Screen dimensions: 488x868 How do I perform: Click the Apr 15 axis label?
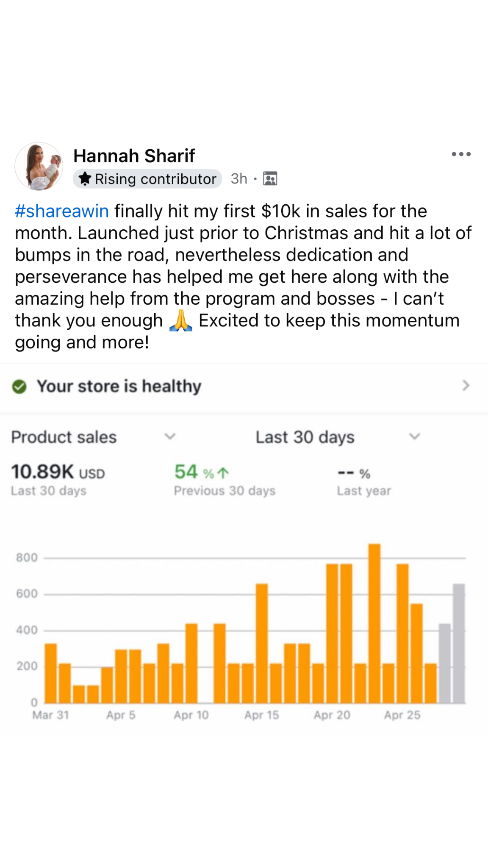(262, 715)
